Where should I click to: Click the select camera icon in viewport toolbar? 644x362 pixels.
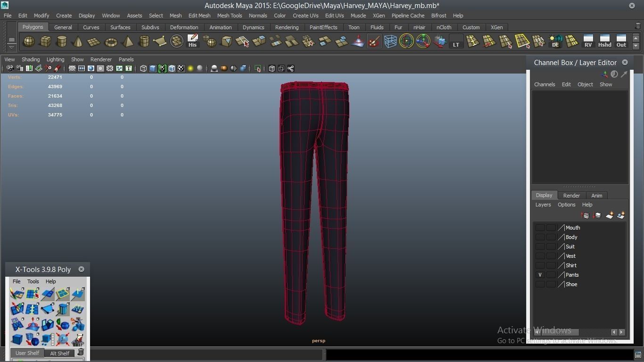tap(10, 68)
